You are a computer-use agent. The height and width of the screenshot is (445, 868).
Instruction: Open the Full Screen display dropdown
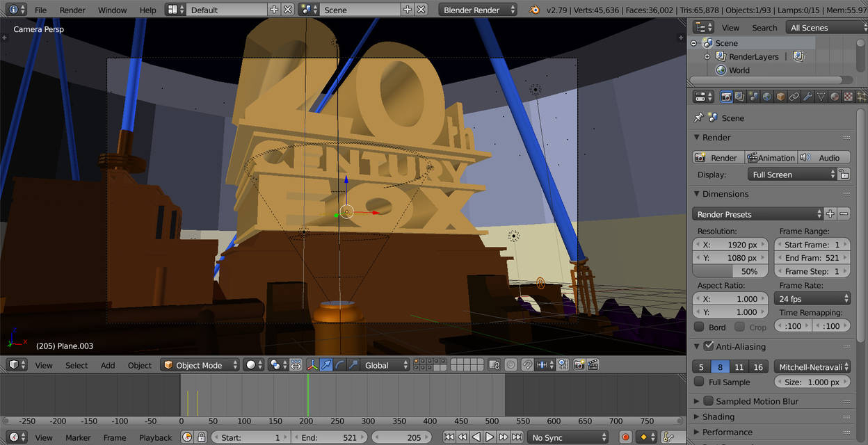[x=791, y=175]
